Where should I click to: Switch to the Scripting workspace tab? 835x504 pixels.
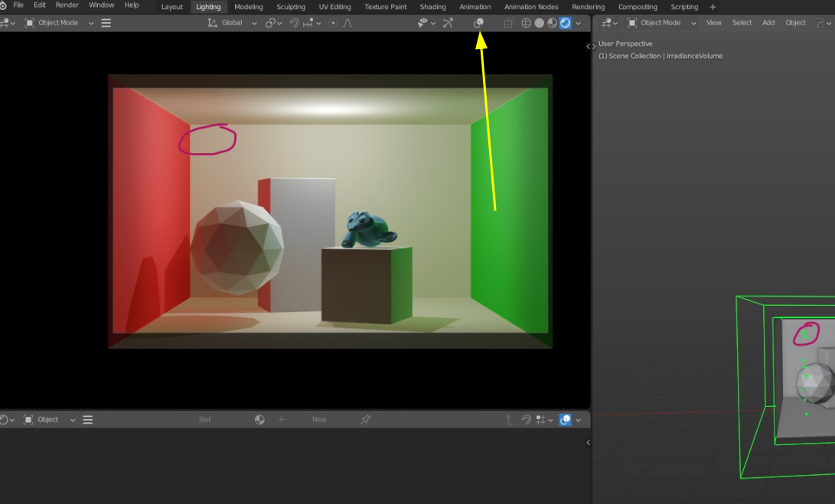pos(684,7)
